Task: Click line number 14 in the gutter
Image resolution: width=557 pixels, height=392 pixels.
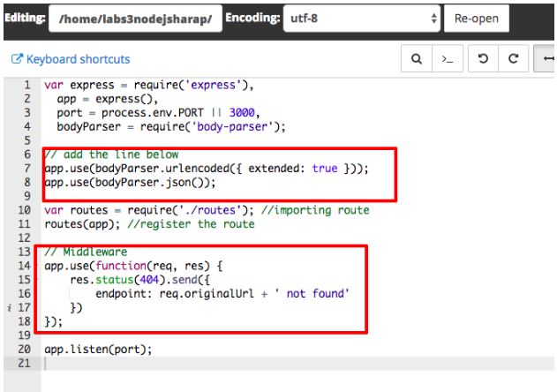Action: [26, 266]
